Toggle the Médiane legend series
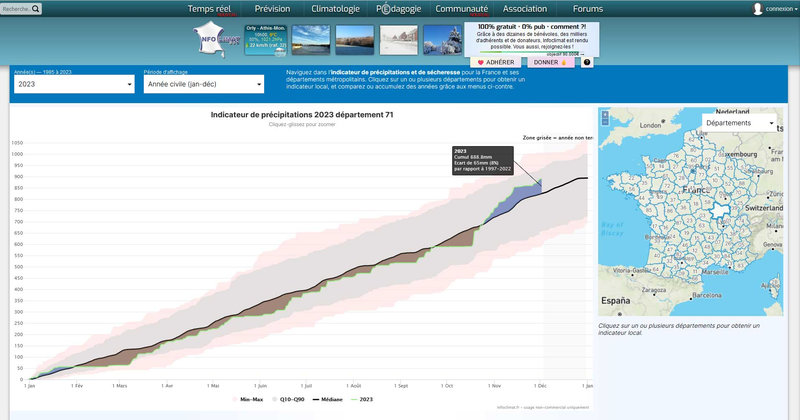The height and width of the screenshot is (420, 800). pyautogui.click(x=328, y=400)
